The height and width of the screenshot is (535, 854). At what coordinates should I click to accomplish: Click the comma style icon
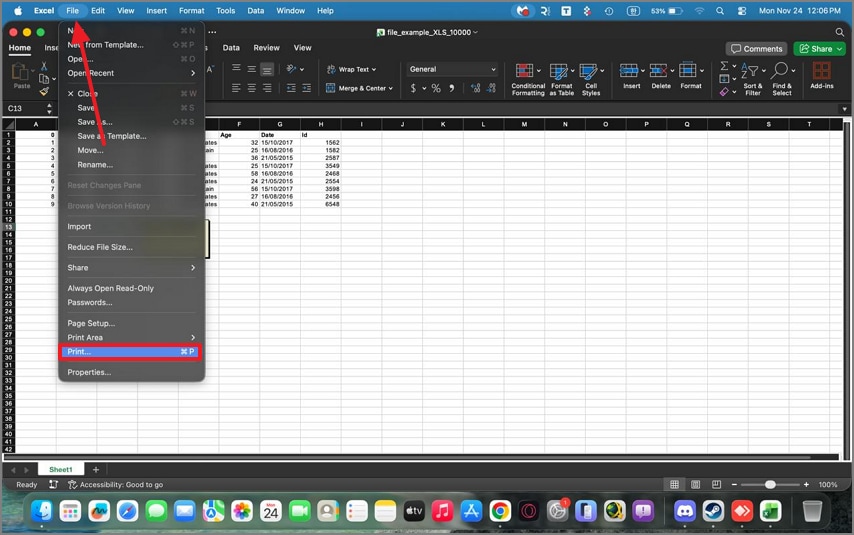[452, 88]
